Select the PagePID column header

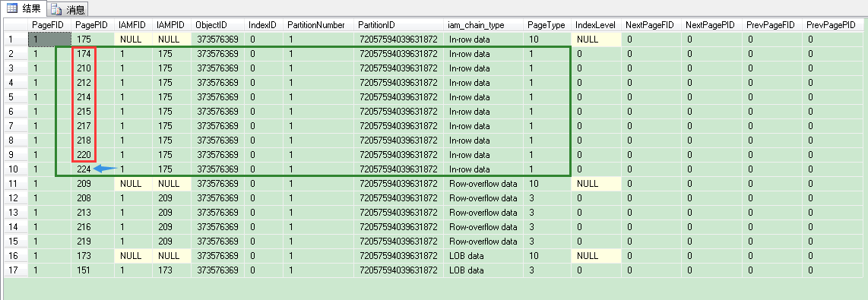[x=93, y=25]
